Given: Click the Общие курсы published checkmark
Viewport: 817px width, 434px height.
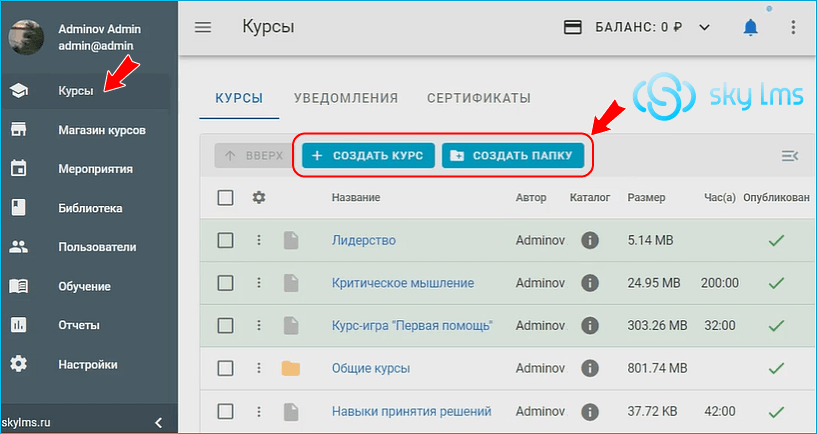Looking at the screenshot, I should tap(776, 368).
